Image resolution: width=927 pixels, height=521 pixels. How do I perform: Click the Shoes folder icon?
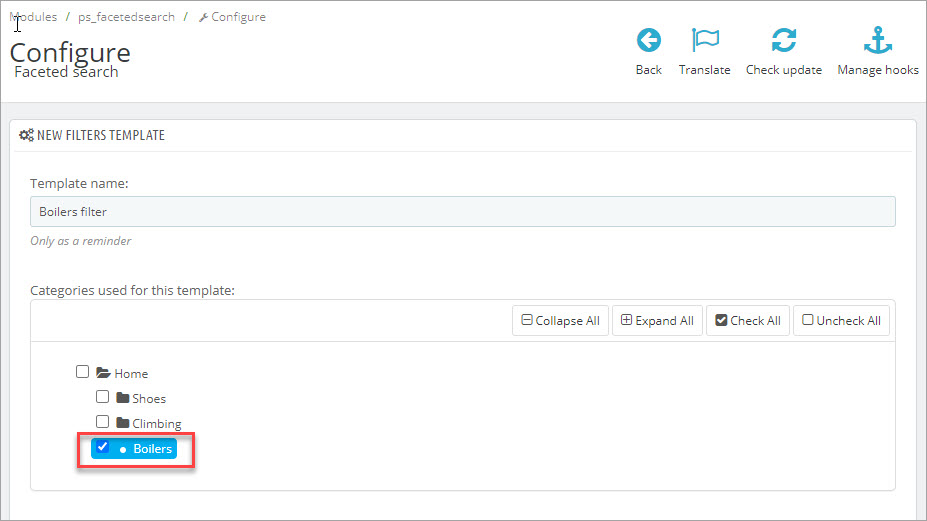[123, 397]
